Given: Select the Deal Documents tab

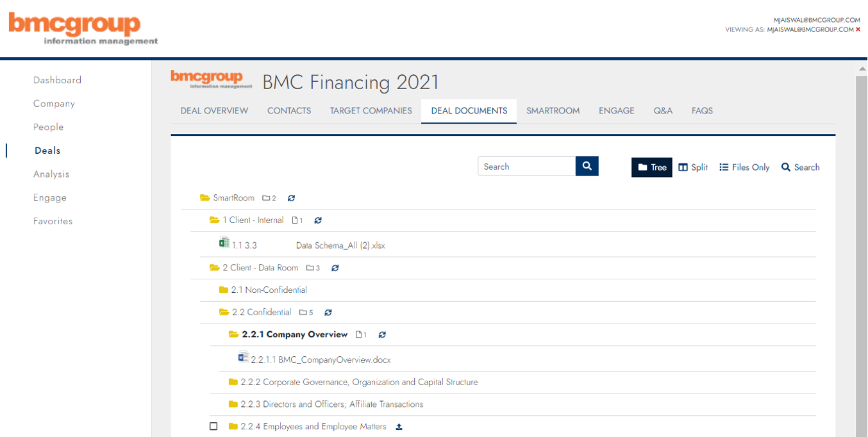Looking at the screenshot, I should [x=469, y=111].
